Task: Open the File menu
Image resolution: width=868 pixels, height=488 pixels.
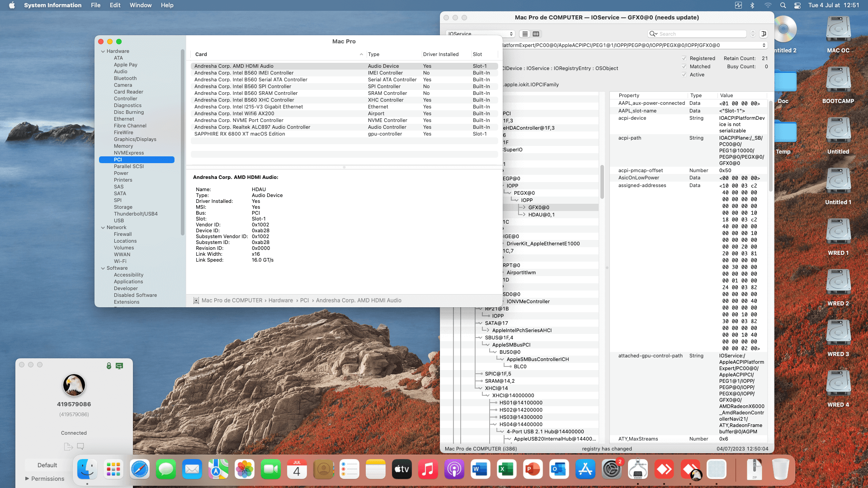Action: click(95, 5)
